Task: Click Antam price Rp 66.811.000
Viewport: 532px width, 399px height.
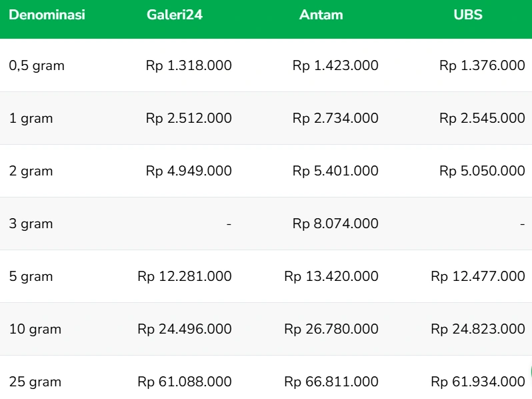Action: (331, 382)
